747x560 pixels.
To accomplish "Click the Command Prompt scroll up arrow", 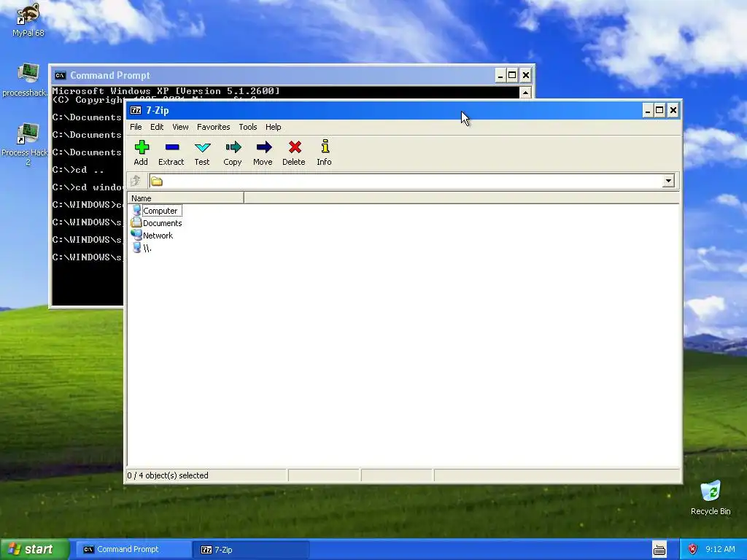I will [x=525, y=93].
